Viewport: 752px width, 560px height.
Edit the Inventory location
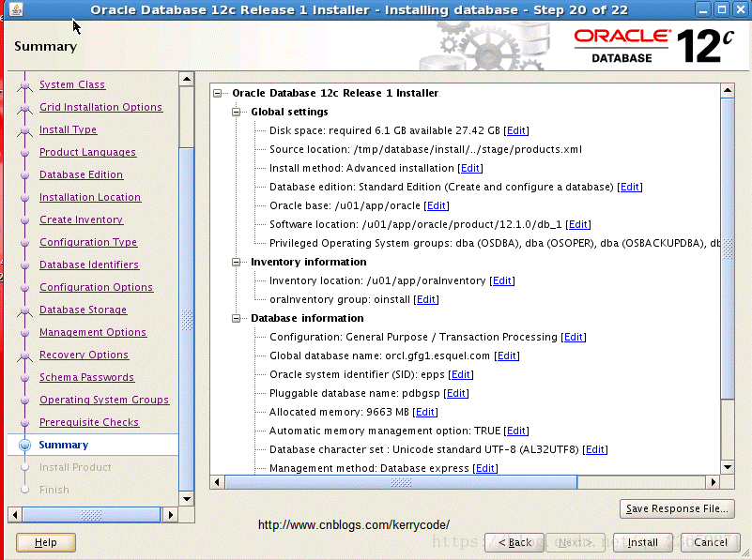coord(502,280)
